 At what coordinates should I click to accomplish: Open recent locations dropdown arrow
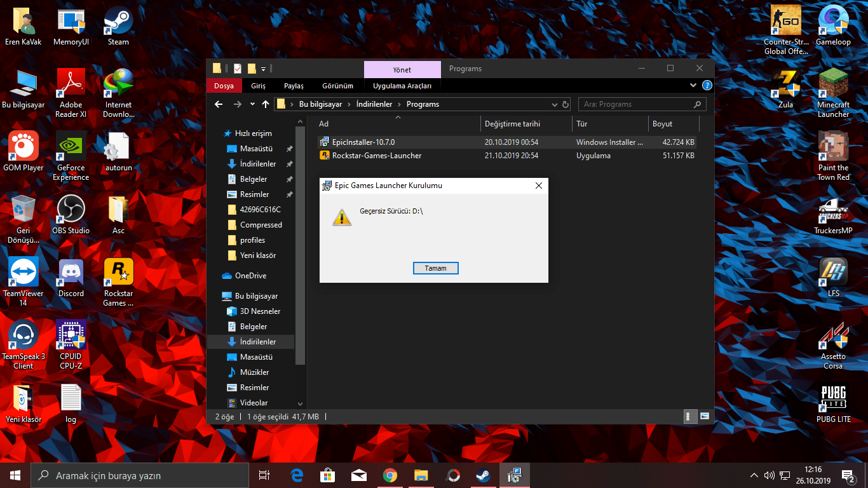click(x=252, y=104)
